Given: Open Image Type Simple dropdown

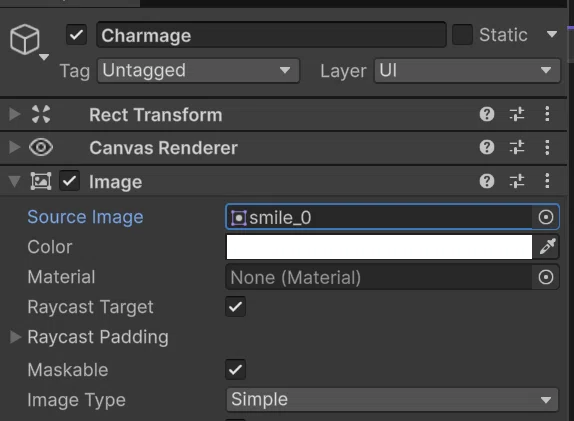Looking at the screenshot, I should point(392,399).
